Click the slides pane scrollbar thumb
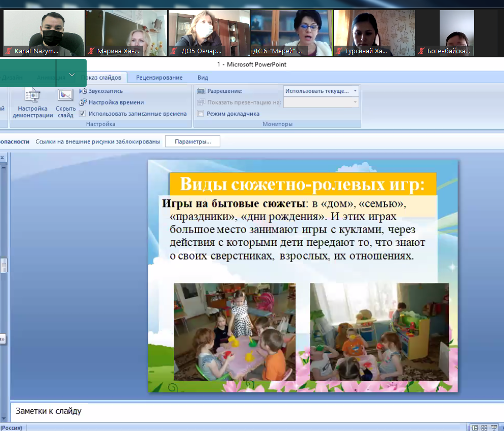Screen dimensions: 504x431 (x=4, y=266)
